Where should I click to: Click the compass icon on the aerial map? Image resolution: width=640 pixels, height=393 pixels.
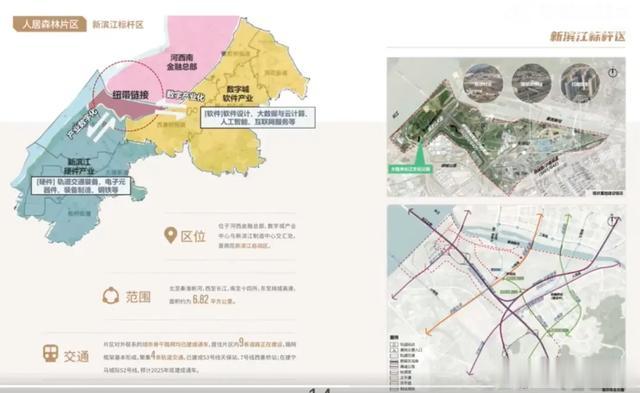click(612, 73)
